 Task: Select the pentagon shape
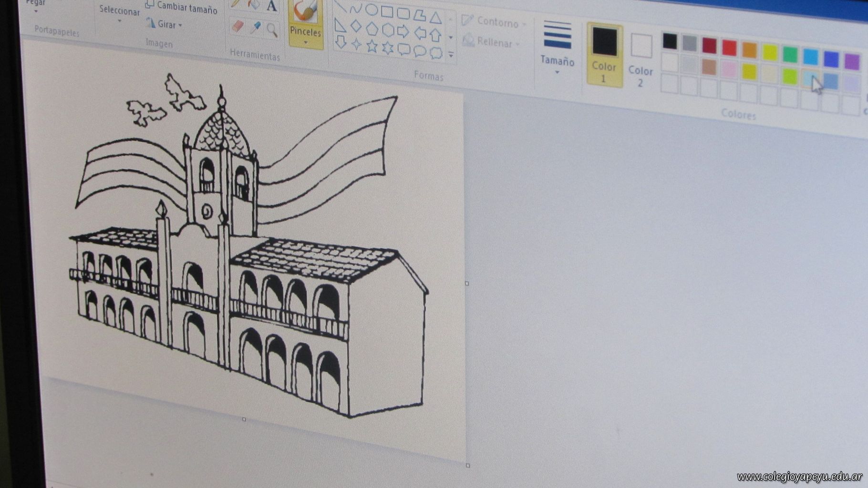tap(372, 29)
